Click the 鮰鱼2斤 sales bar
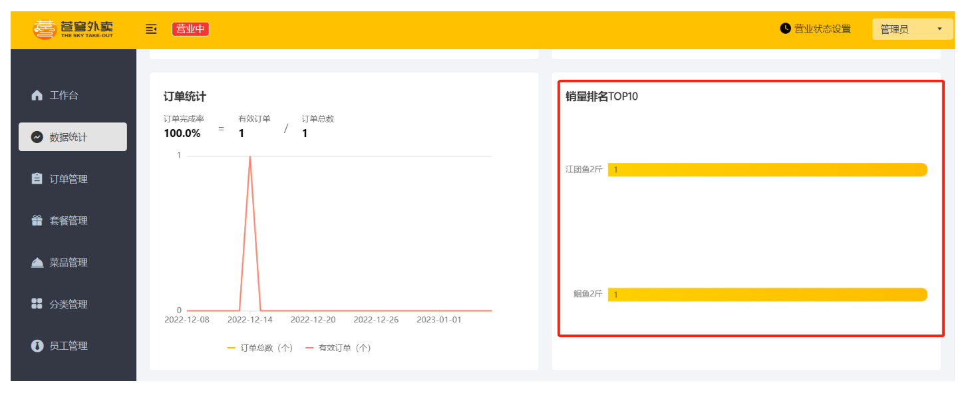The height and width of the screenshot is (393, 980). click(767, 294)
